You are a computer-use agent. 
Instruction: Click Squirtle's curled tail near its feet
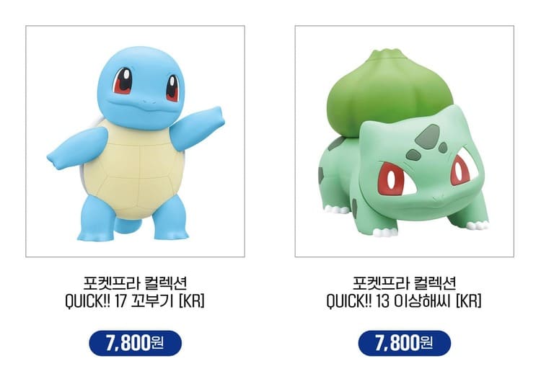[127, 226]
